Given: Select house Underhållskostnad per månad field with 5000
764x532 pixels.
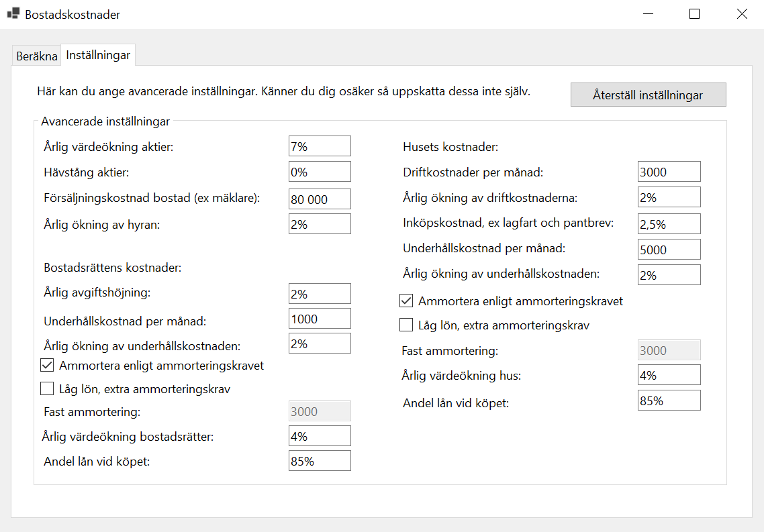Looking at the screenshot, I should coord(669,250).
